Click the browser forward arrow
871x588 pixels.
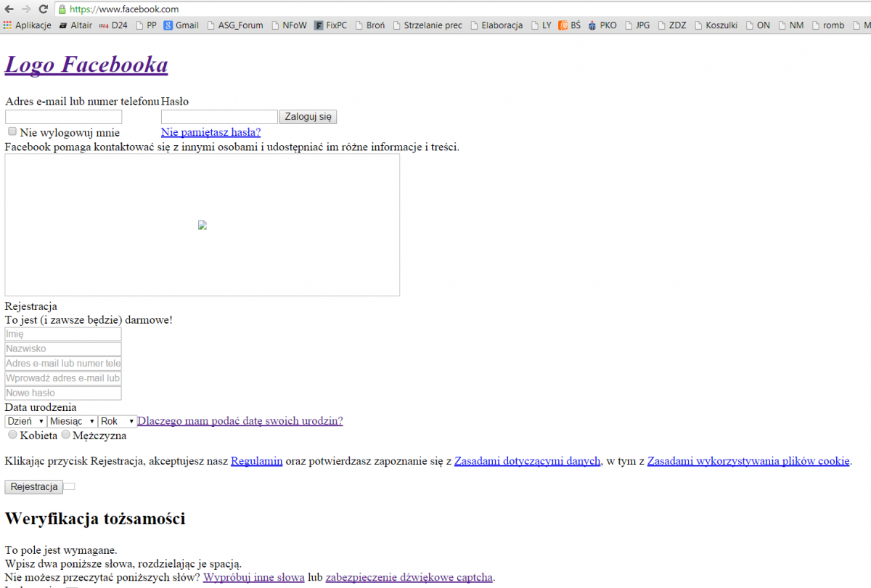pos(27,9)
